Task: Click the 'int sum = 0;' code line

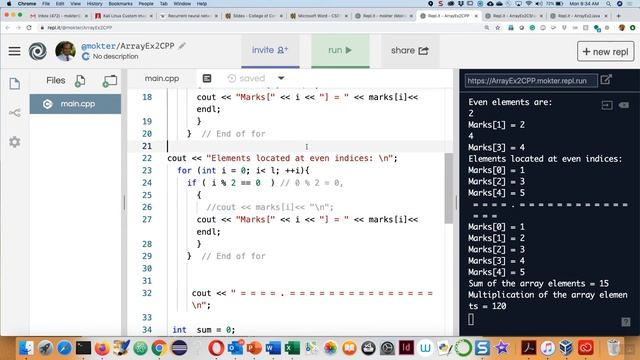Action: [204, 330]
